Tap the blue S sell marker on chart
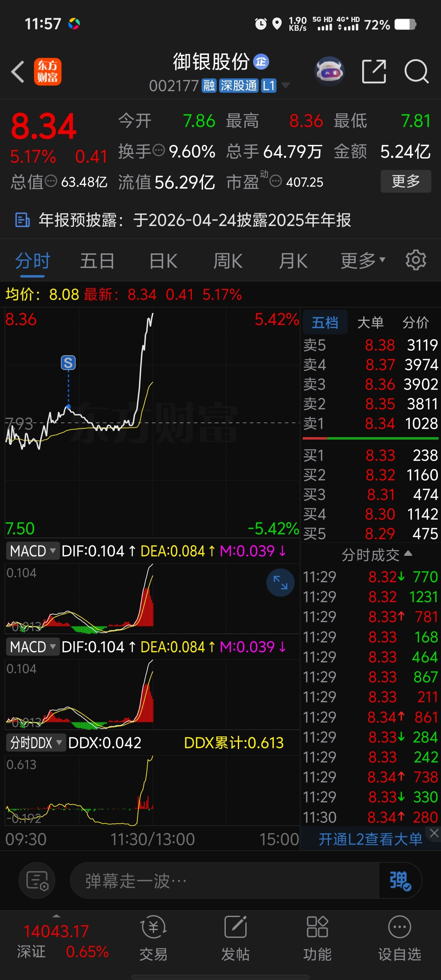Screen dimensions: 441x980 (69, 363)
